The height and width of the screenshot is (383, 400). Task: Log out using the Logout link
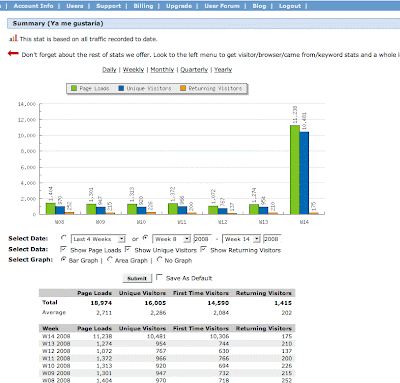[x=290, y=6]
